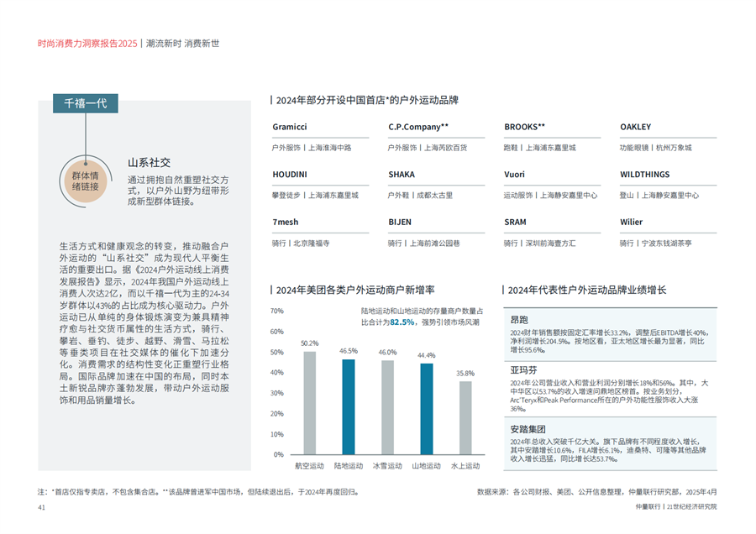Select the gray 航空运动 bar
Viewport: 756px width, 534px height.
coord(309,403)
